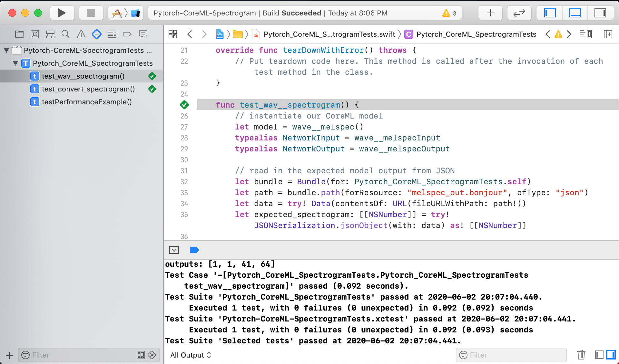The width and height of the screenshot is (619, 364).
Task: Select test_convert_spectrogram() in the test navigator
Action: point(82,89)
